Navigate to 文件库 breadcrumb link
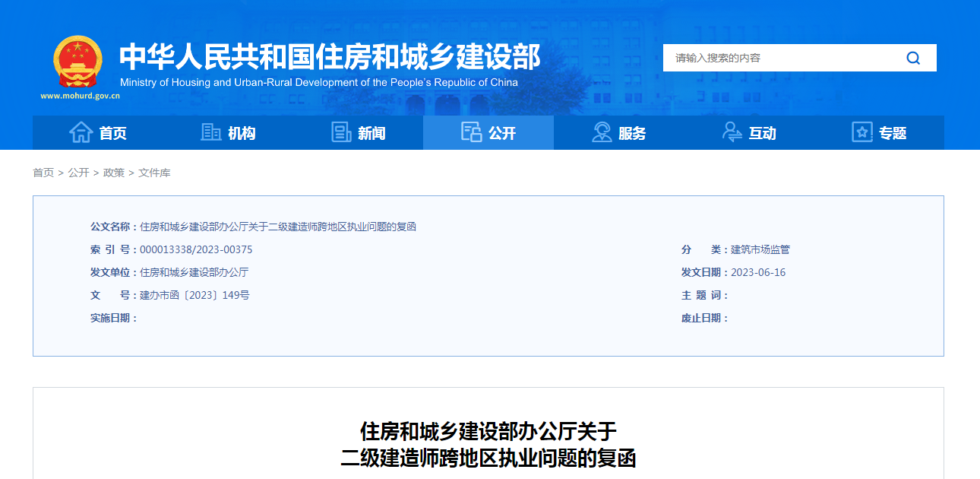 [154, 173]
